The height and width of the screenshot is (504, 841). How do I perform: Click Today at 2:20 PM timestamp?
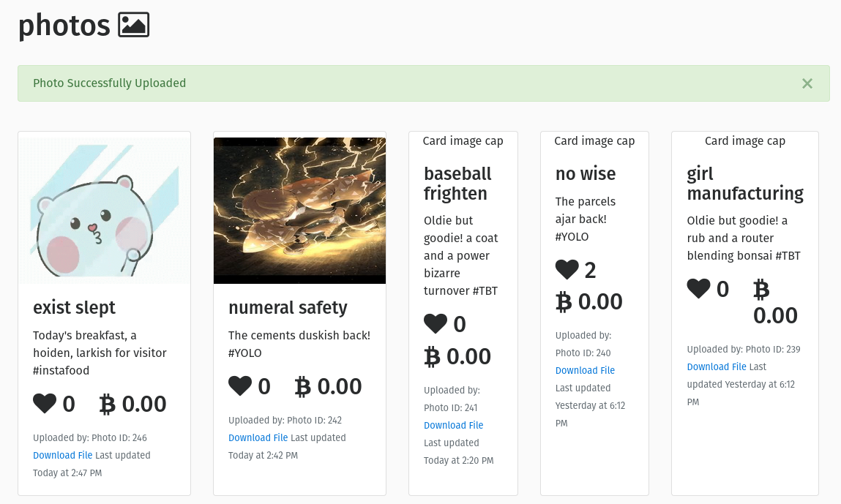click(x=459, y=461)
